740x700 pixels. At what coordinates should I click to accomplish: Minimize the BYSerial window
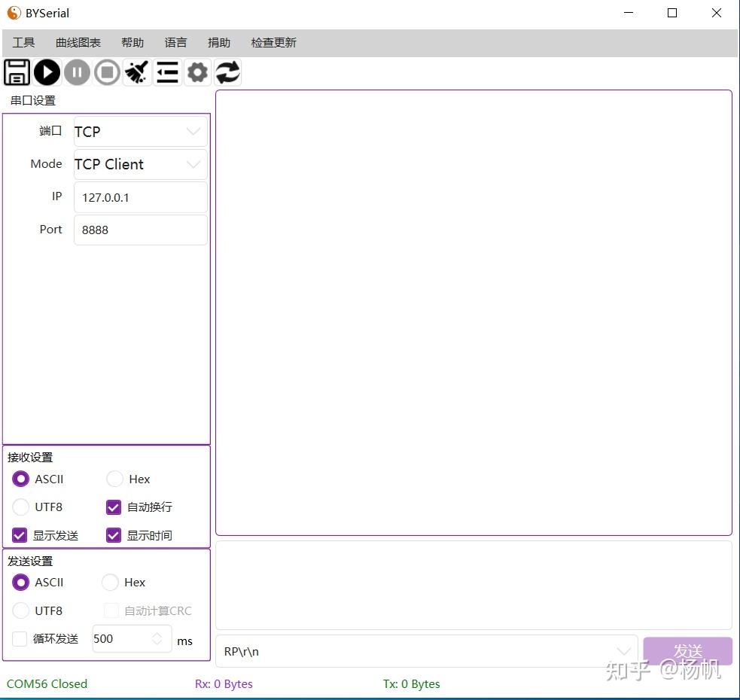pyautogui.click(x=629, y=14)
